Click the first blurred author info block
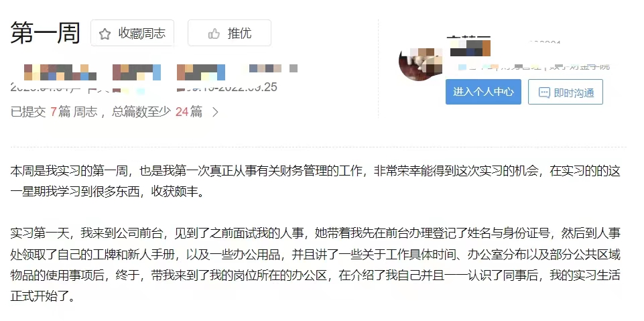 tap(60, 72)
